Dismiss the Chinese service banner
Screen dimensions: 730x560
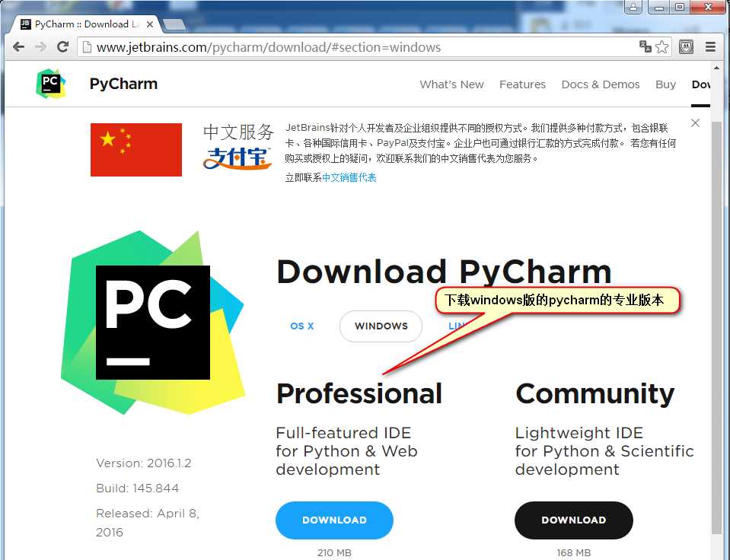coord(695,123)
